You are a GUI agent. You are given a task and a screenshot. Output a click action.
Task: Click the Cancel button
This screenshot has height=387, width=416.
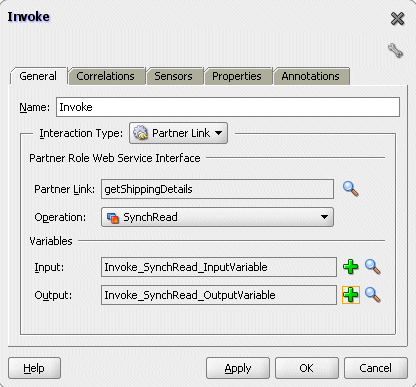pyautogui.click(x=376, y=368)
